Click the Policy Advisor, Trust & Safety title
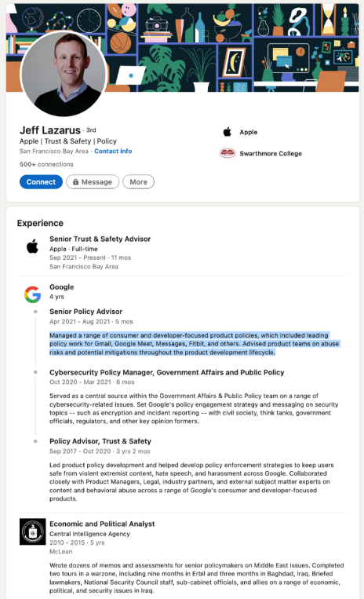This screenshot has width=364, height=599. (x=100, y=441)
